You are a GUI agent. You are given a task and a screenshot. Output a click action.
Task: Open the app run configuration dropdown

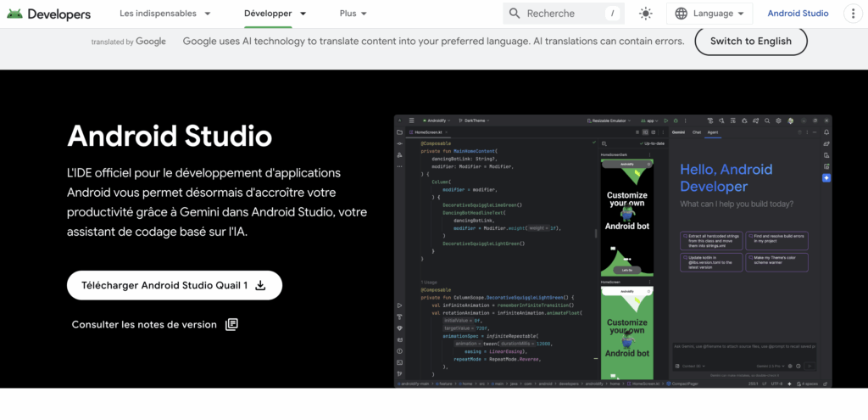pos(648,120)
